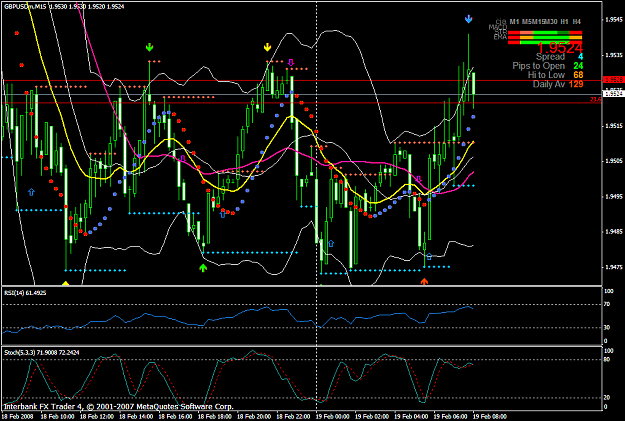Screen dimensions: 625x421
Task: Click the 18 Feb 10:00 time axis label
Action: pos(56,417)
